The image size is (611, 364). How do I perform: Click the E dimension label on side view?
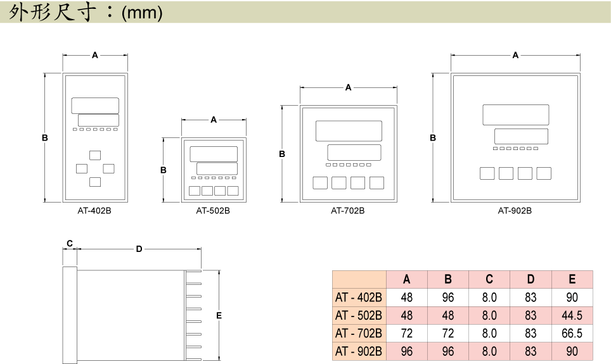(219, 315)
